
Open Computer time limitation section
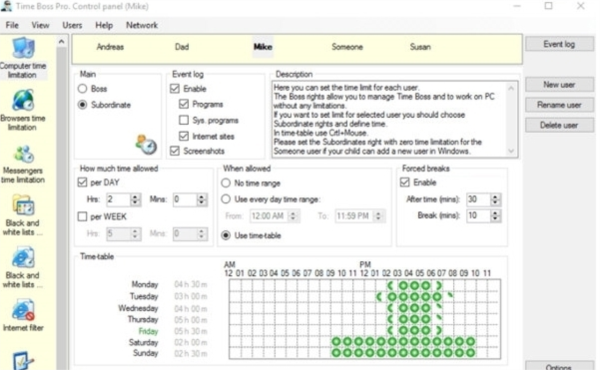[x=23, y=58]
